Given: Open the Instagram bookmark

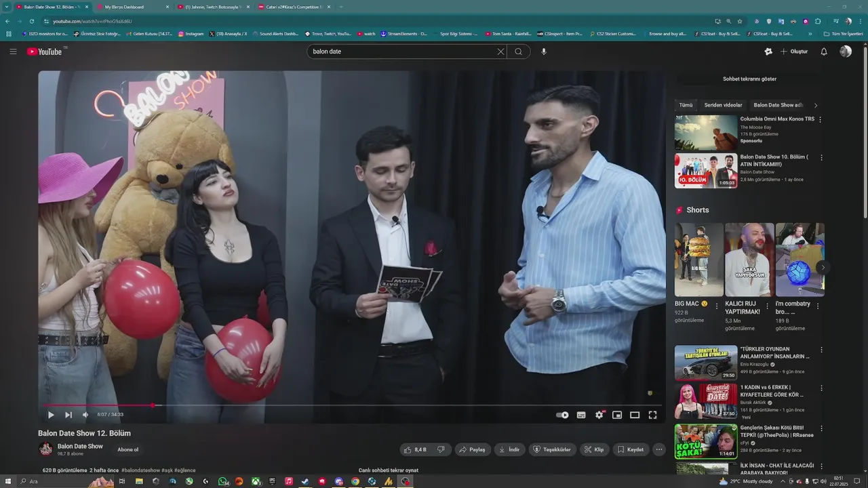Looking at the screenshot, I should tap(191, 33).
